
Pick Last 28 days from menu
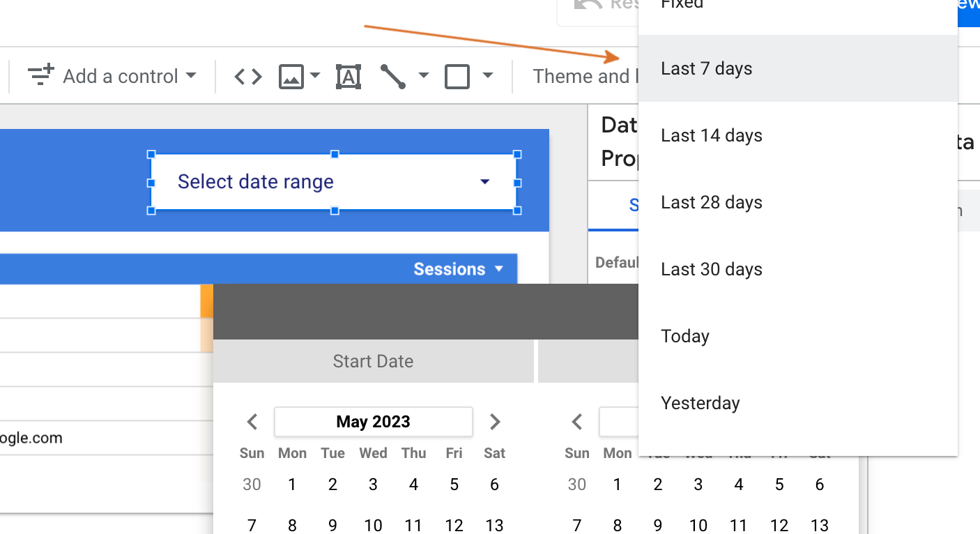tap(712, 202)
